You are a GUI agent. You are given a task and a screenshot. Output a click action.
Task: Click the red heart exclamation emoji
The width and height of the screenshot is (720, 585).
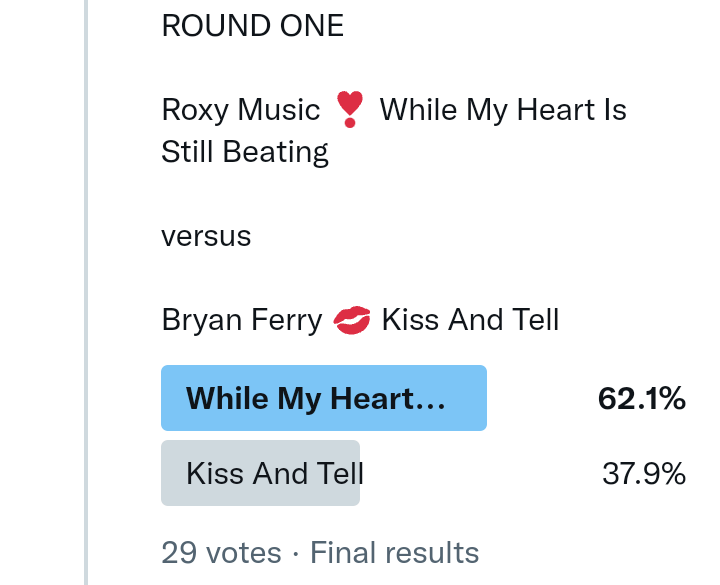(x=350, y=109)
